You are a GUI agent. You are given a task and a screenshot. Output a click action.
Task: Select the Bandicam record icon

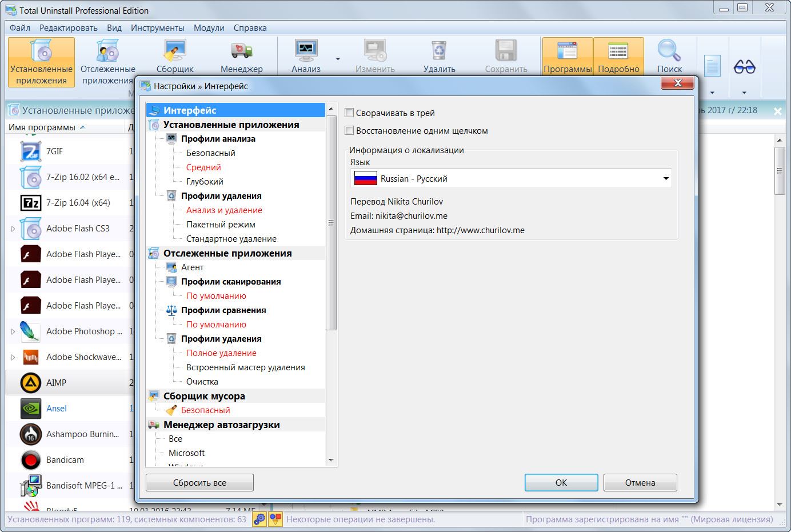30,460
